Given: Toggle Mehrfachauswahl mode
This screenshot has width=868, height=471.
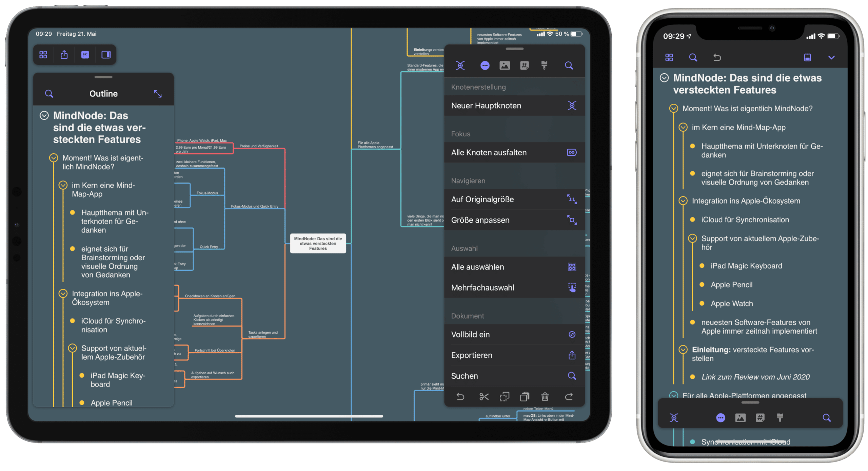Looking at the screenshot, I should [x=514, y=287].
